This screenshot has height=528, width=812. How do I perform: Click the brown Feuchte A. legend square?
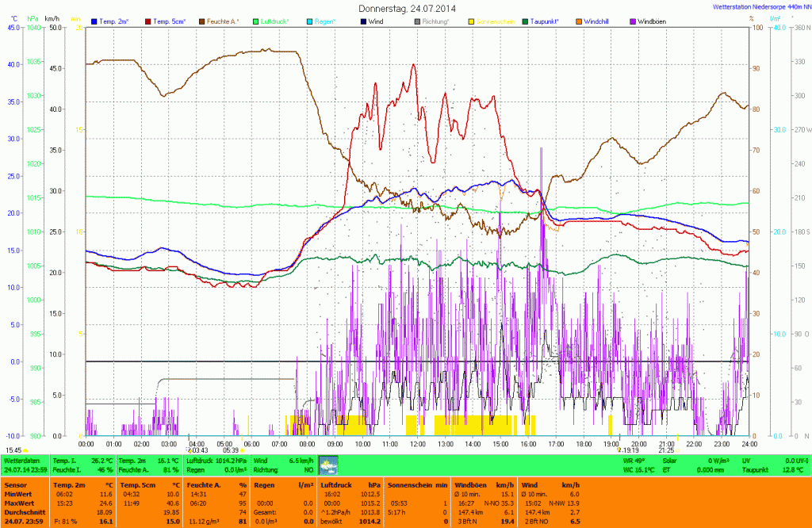(x=201, y=21)
